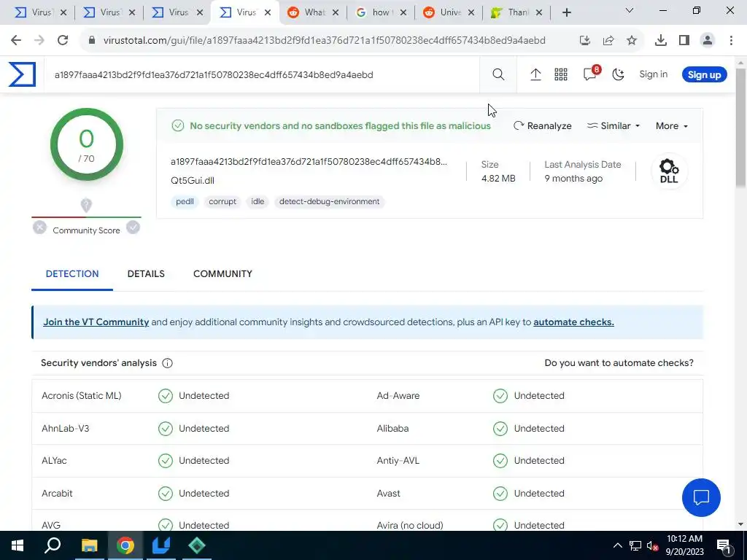The image size is (747, 560).
Task: Click the Alibaba vendor name
Action: [x=392, y=428]
